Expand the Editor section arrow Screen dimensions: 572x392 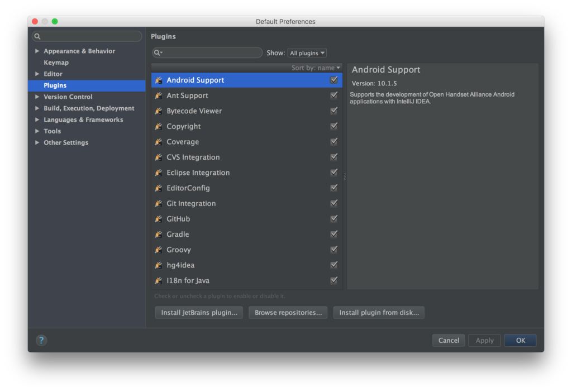tap(37, 74)
